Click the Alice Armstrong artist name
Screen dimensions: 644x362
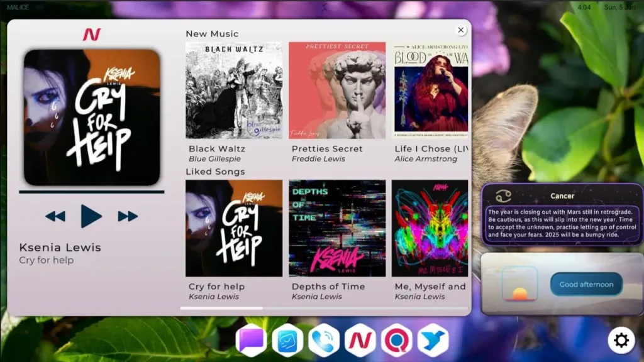pos(426,159)
